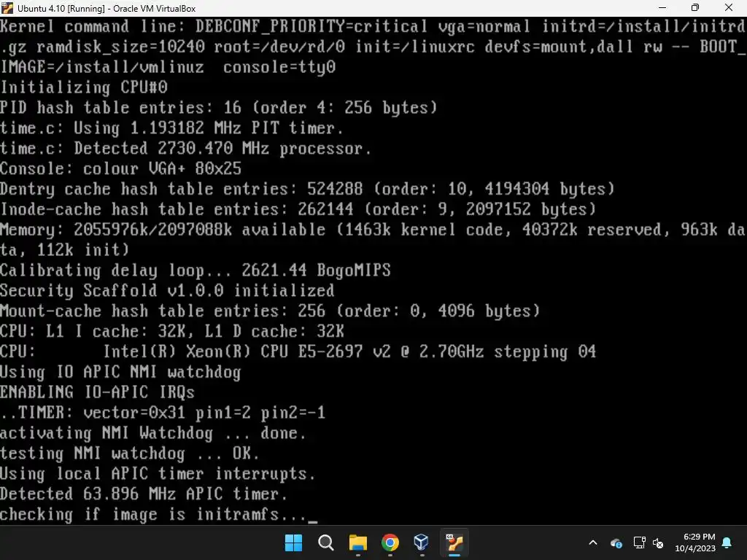Minimize the VirtualBox VM window
747x560 pixels.
pyautogui.click(x=662, y=7)
